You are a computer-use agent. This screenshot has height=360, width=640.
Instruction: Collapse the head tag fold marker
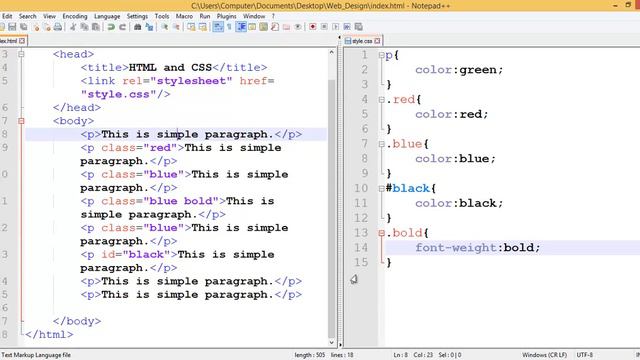(21, 54)
